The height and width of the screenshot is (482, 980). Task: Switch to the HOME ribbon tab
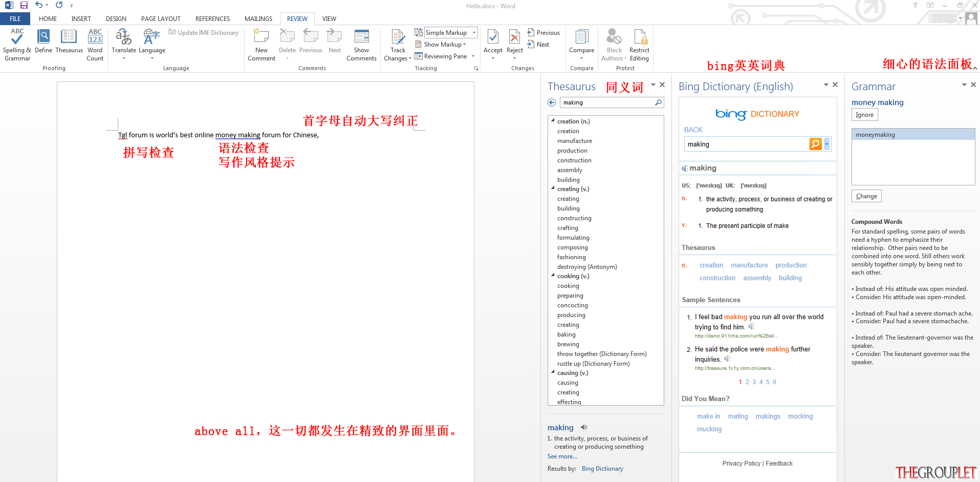[x=48, y=19]
